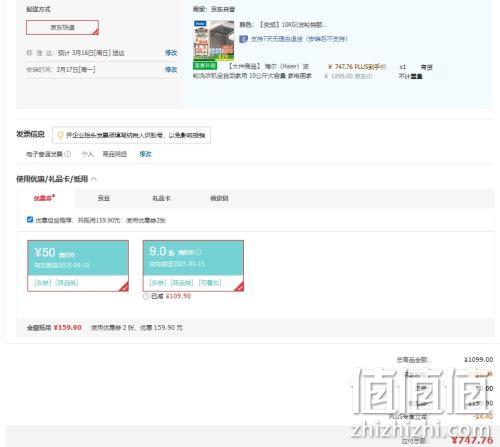500x447 pixels.
Task: Click 修改 in the invoice info row
Action: click(x=145, y=154)
